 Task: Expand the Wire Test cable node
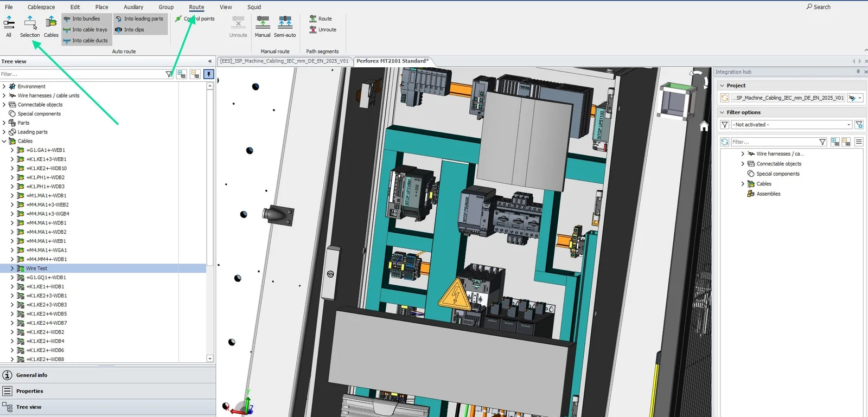coord(12,268)
